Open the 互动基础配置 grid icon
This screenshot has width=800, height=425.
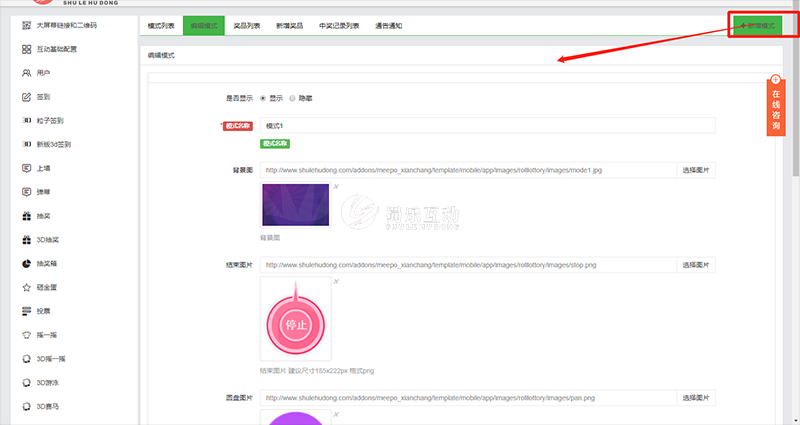point(27,49)
